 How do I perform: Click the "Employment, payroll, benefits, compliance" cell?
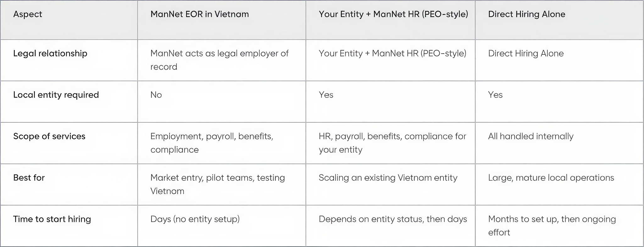pyautogui.click(x=212, y=143)
